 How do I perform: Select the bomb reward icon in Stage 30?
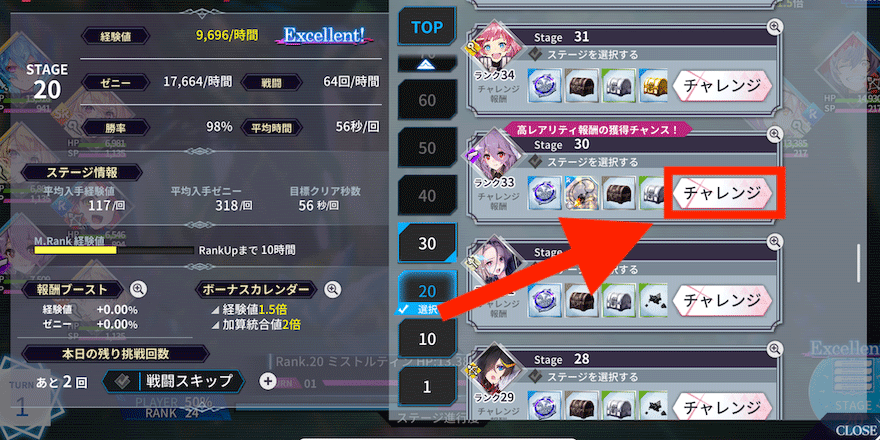[x=580, y=193]
